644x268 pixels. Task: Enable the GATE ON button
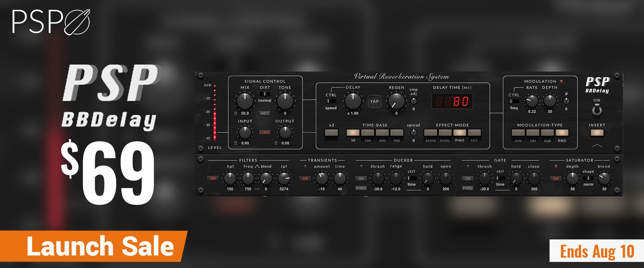(x=468, y=179)
